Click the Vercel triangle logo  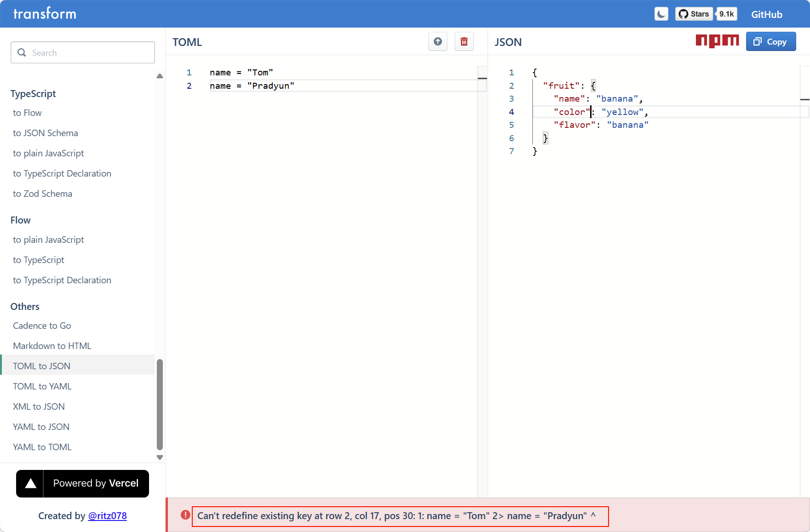30,483
